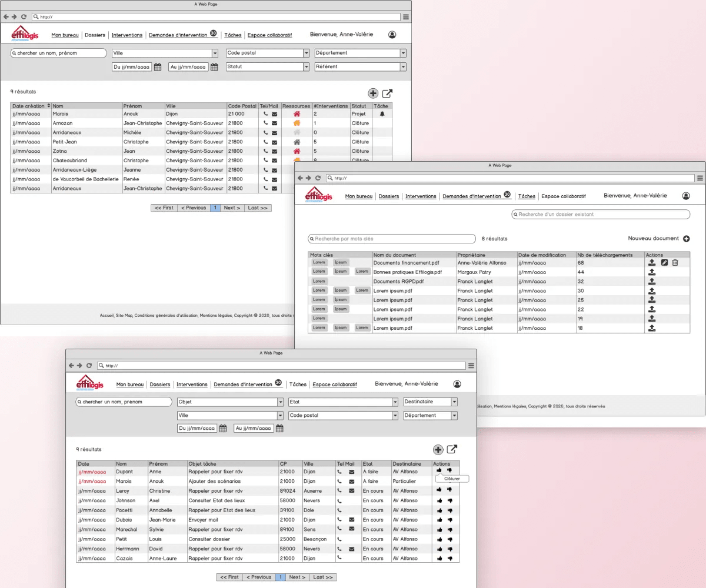Image resolution: width=706 pixels, height=588 pixels.
Task: Open user profile icon in Espace collaboratif window
Action: pyautogui.click(x=686, y=196)
